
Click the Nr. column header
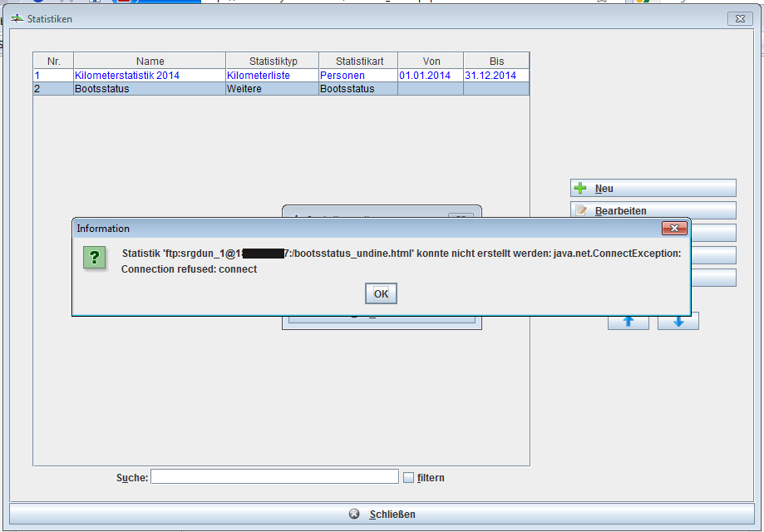53,62
